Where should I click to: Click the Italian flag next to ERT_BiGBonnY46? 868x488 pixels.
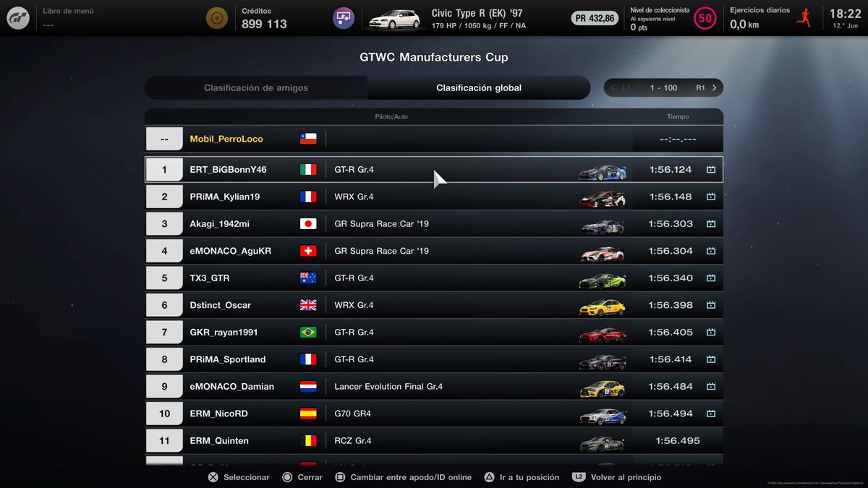307,169
